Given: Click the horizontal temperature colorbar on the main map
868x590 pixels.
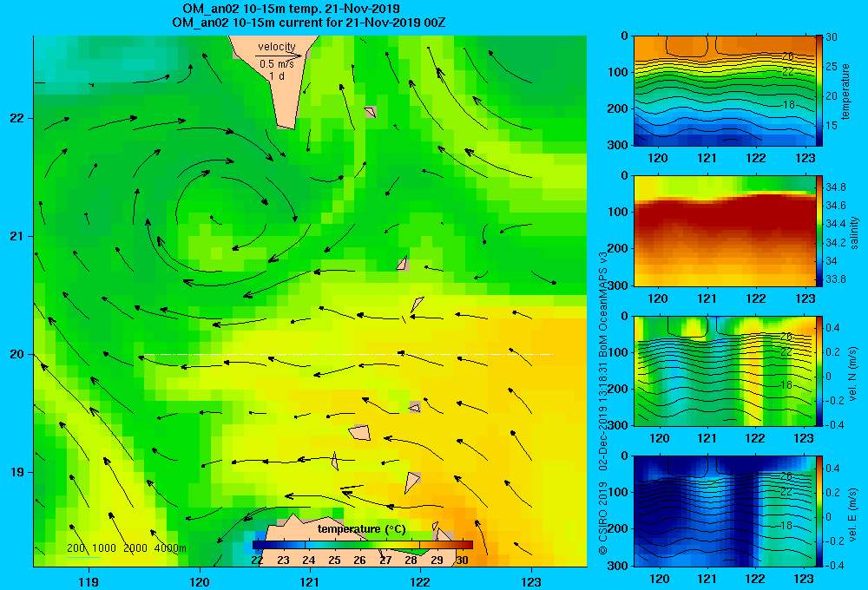Looking at the screenshot, I should [x=363, y=545].
